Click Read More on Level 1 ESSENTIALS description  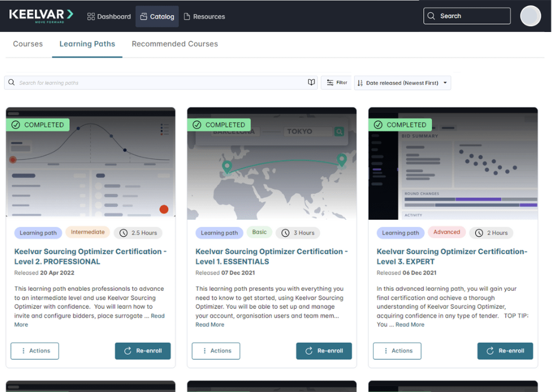point(210,325)
